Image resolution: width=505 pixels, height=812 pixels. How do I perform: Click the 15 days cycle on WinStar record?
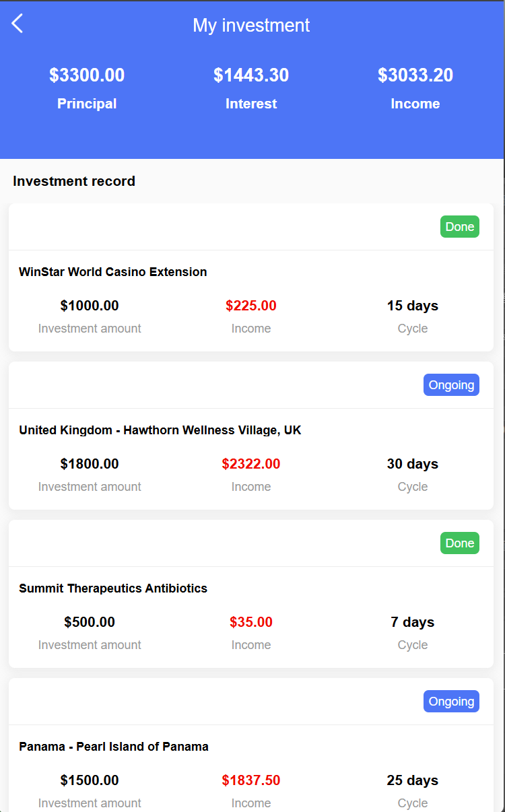(413, 305)
